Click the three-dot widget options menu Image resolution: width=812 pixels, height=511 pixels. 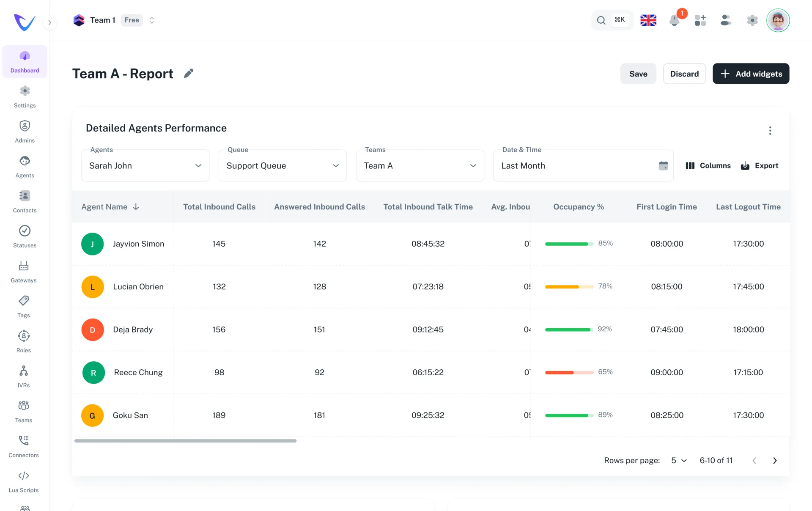(x=770, y=131)
